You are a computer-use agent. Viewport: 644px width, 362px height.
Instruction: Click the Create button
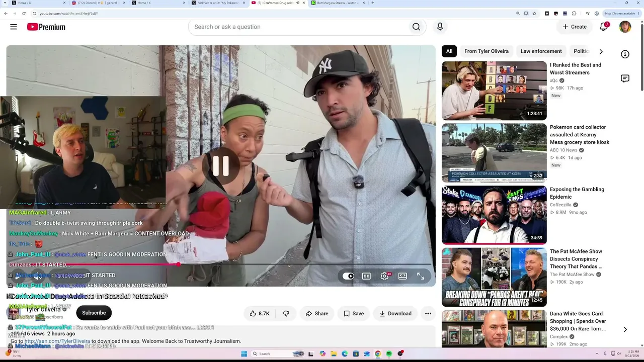coord(575,27)
